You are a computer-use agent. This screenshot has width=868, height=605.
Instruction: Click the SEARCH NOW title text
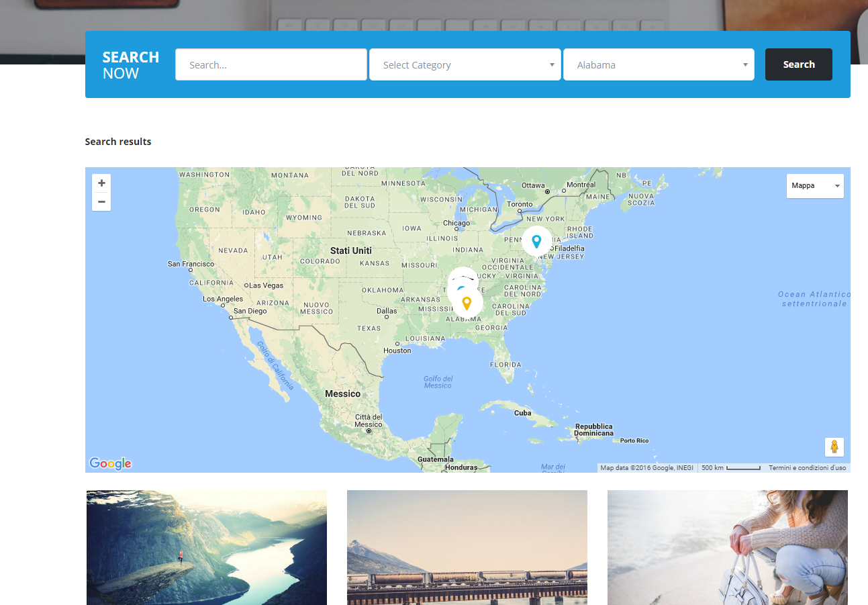(131, 65)
